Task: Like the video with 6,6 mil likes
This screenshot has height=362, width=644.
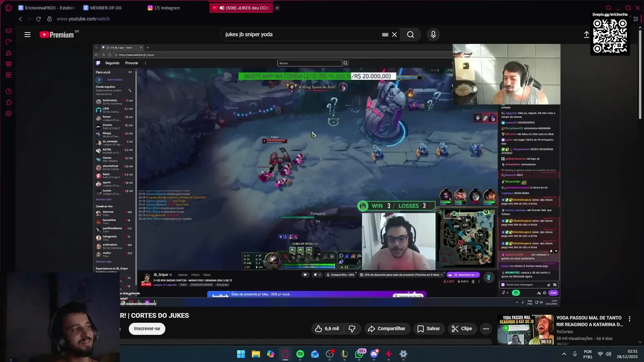Action: coord(327,329)
